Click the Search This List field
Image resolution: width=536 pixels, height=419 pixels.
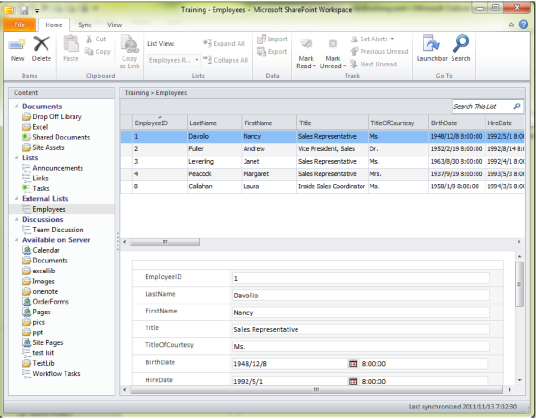(483, 106)
